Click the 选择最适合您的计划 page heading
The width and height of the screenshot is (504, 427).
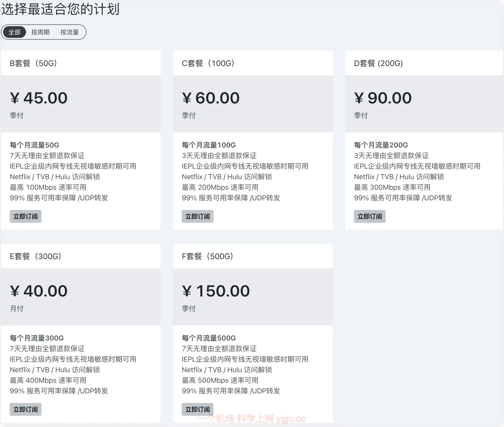tap(60, 9)
